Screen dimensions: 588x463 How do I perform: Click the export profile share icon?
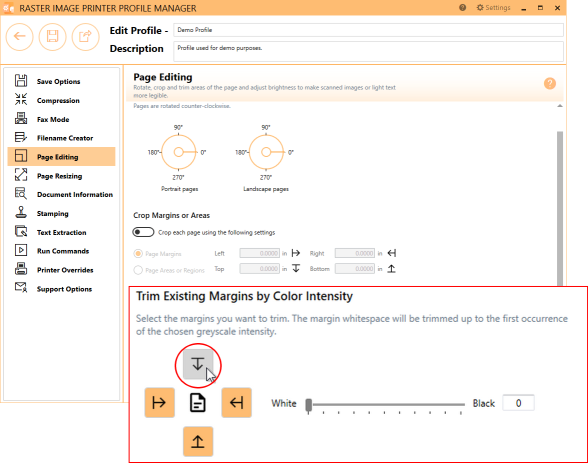pyautogui.click(x=86, y=36)
